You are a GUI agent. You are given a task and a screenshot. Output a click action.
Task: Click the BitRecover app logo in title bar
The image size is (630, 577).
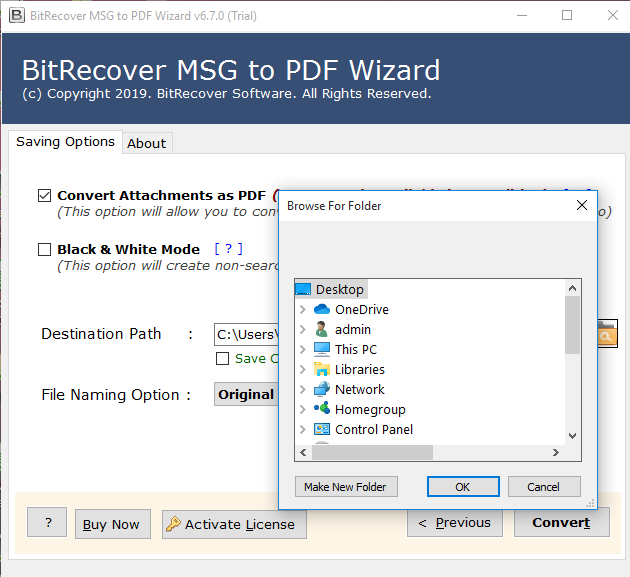coord(16,16)
